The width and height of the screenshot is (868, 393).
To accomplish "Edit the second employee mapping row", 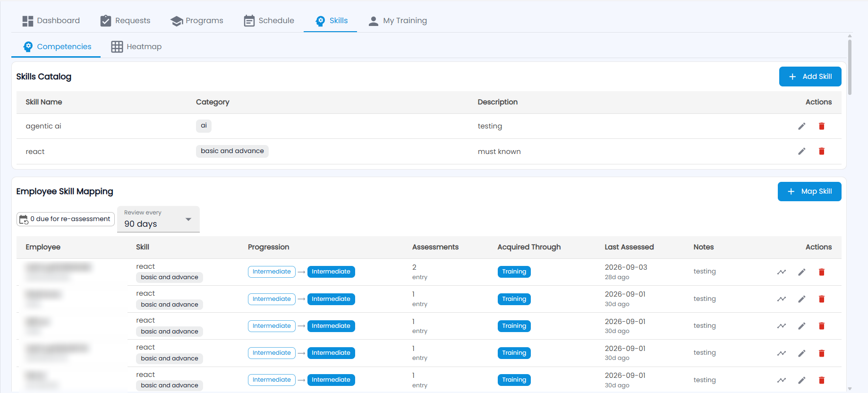I will click(801, 299).
